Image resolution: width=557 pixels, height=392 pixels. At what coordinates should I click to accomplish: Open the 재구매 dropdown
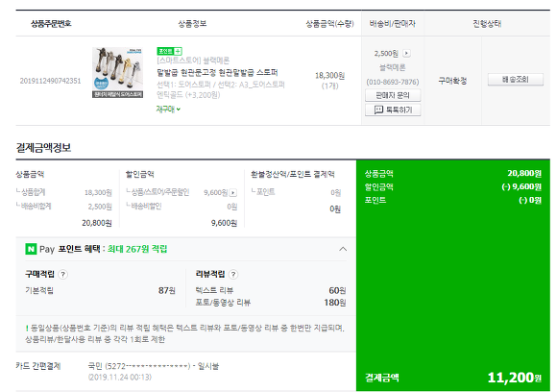(168, 110)
